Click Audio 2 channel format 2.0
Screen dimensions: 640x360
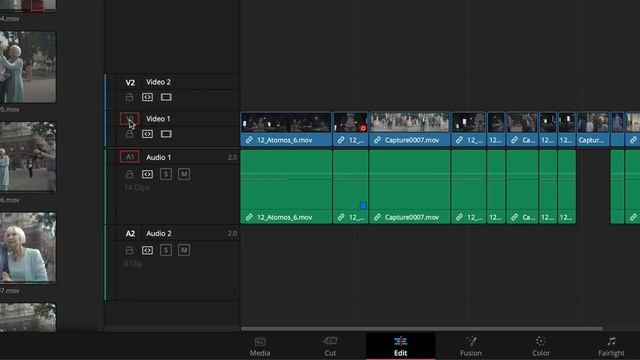[232, 233]
